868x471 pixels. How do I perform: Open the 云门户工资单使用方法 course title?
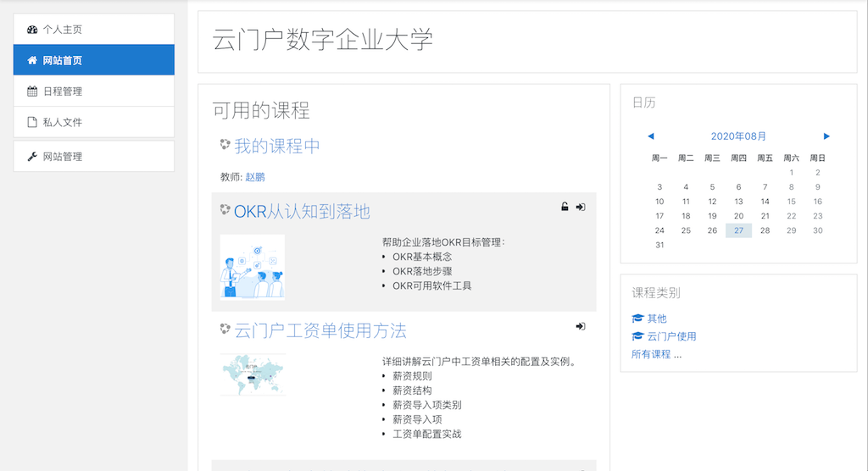point(320,331)
